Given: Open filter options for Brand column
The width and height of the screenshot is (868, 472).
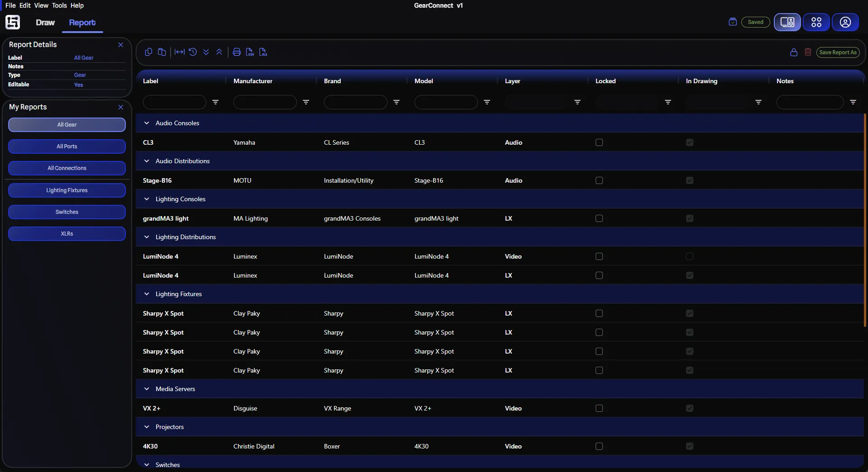Looking at the screenshot, I should (396, 102).
